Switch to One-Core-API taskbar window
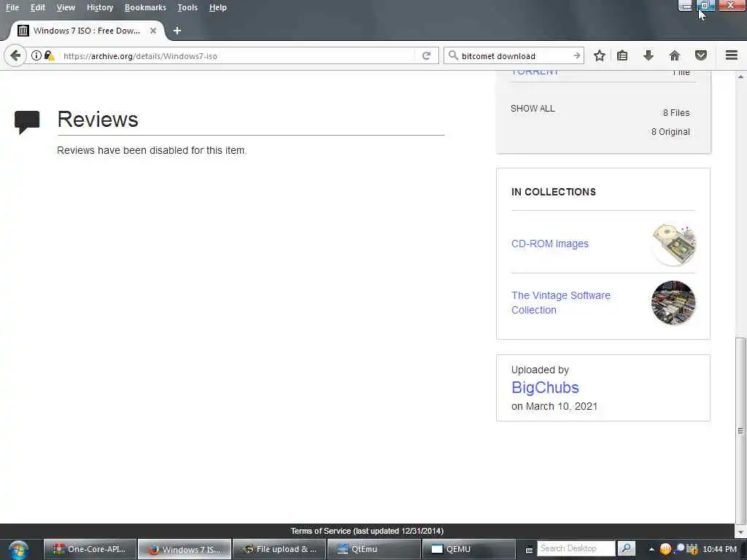The width and height of the screenshot is (747, 560). point(90,549)
